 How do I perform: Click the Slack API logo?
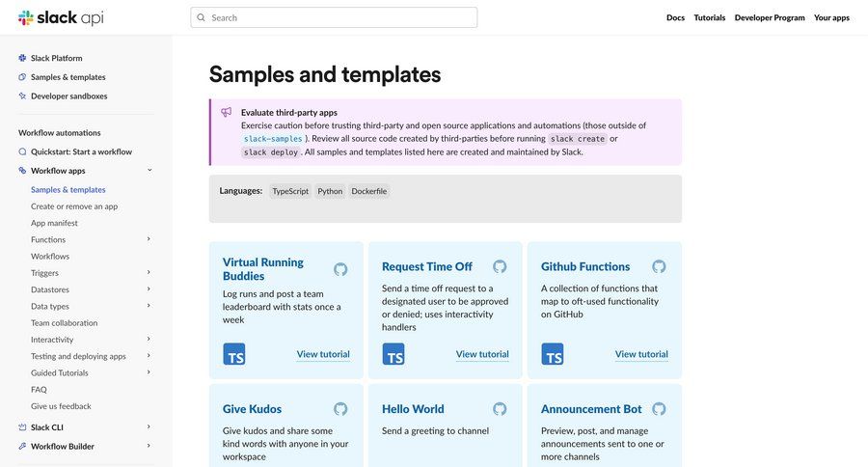pyautogui.click(x=61, y=17)
